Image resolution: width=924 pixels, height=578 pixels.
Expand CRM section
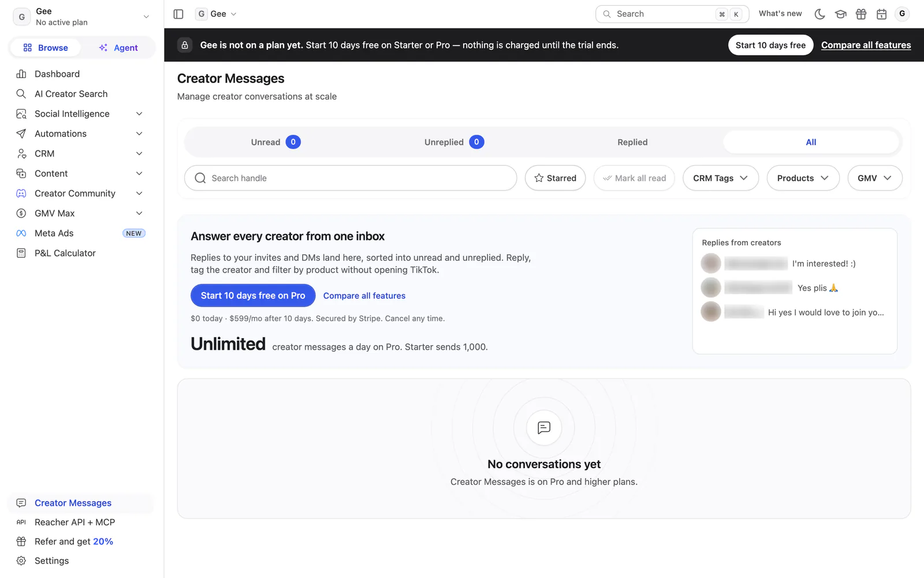[x=81, y=154]
